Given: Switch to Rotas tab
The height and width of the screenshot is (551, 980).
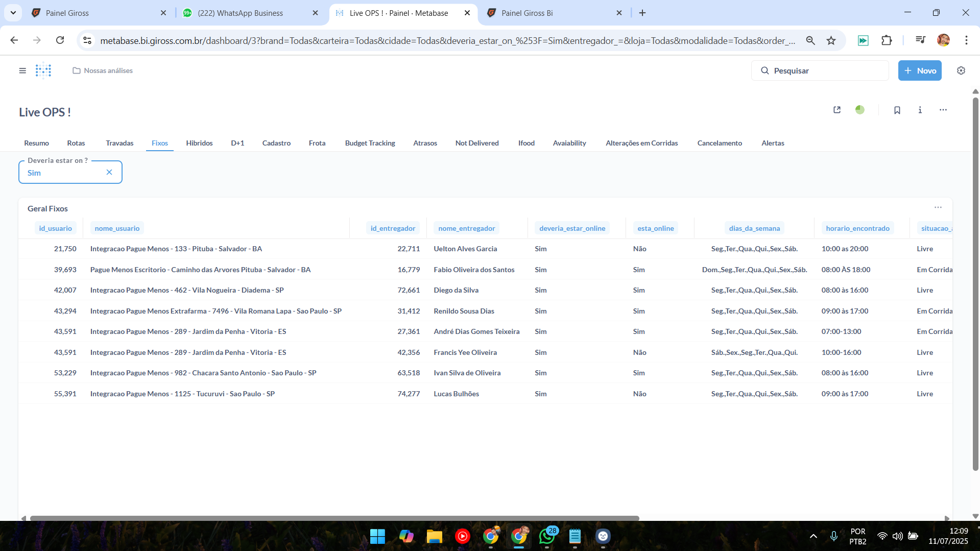Looking at the screenshot, I should tap(76, 143).
